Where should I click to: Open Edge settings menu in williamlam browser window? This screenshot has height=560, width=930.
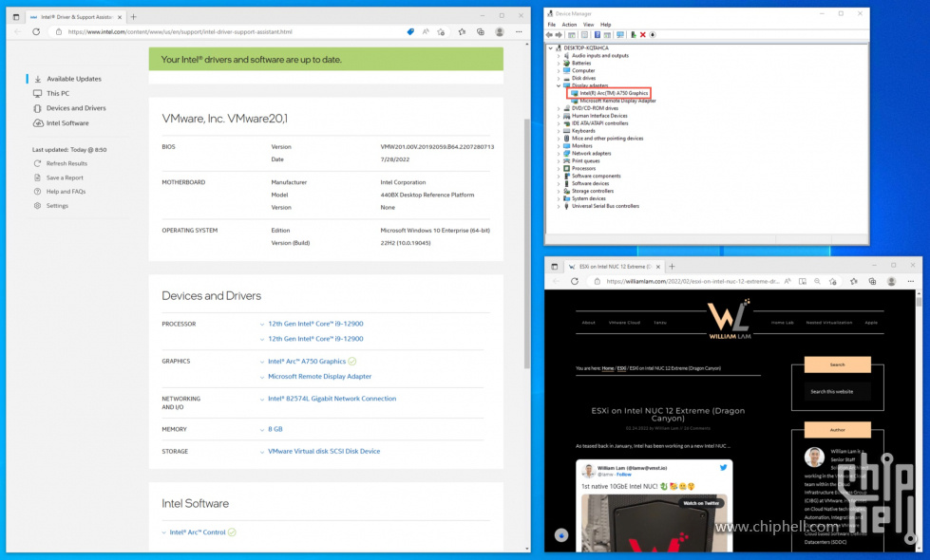[x=912, y=282]
